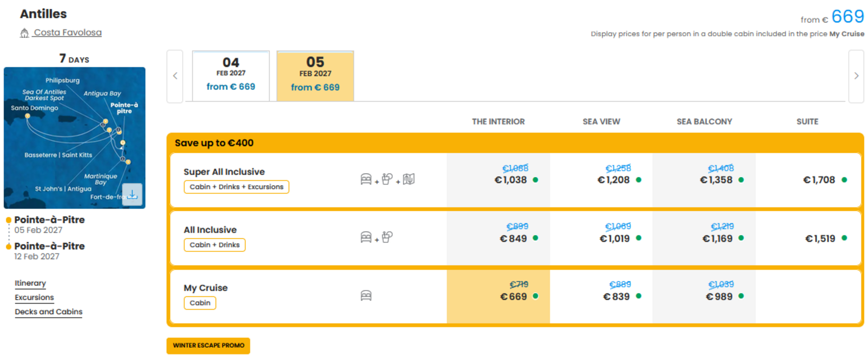Show later dates with right chevron
The height and width of the screenshot is (355, 868).
click(856, 76)
